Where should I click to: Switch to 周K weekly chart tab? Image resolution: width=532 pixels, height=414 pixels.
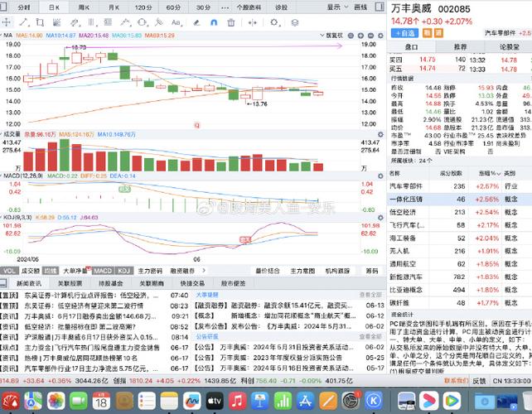[x=84, y=7]
